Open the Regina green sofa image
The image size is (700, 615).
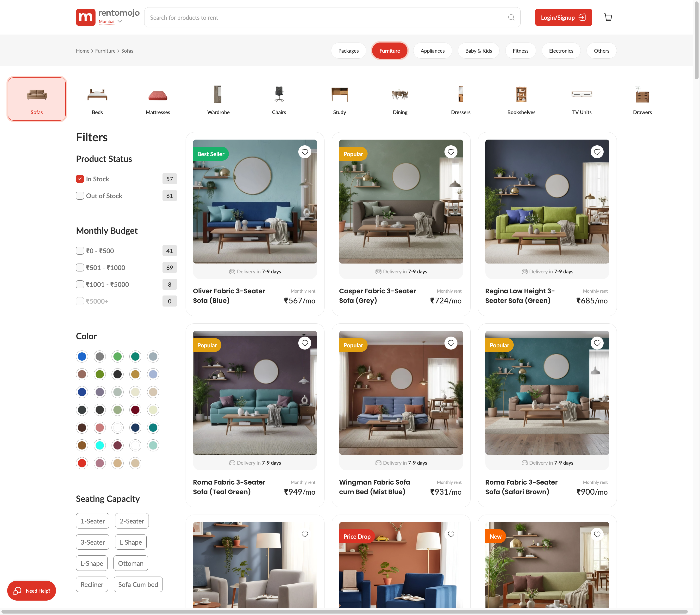coord(547,202)
